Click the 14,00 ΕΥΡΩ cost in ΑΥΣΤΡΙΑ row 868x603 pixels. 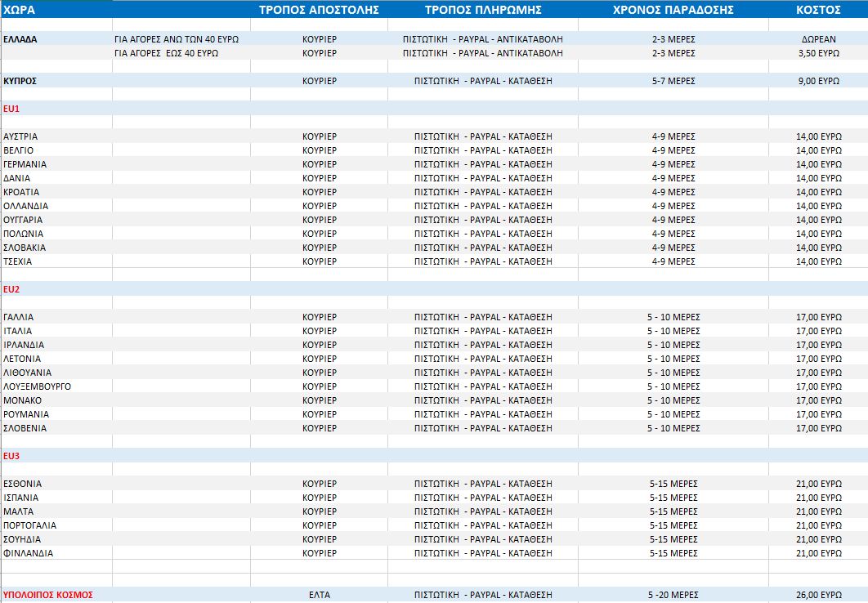819,136
